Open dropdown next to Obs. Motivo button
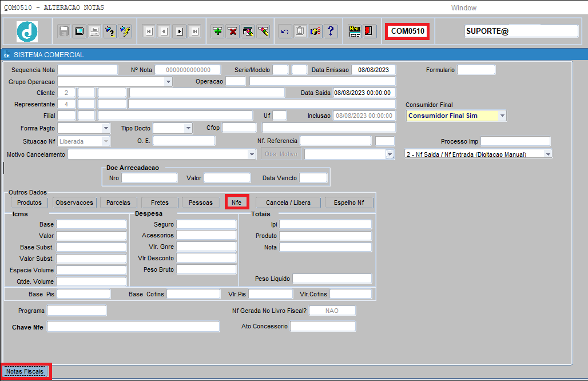Screen dimensions: 588x381 coord(390,154)
